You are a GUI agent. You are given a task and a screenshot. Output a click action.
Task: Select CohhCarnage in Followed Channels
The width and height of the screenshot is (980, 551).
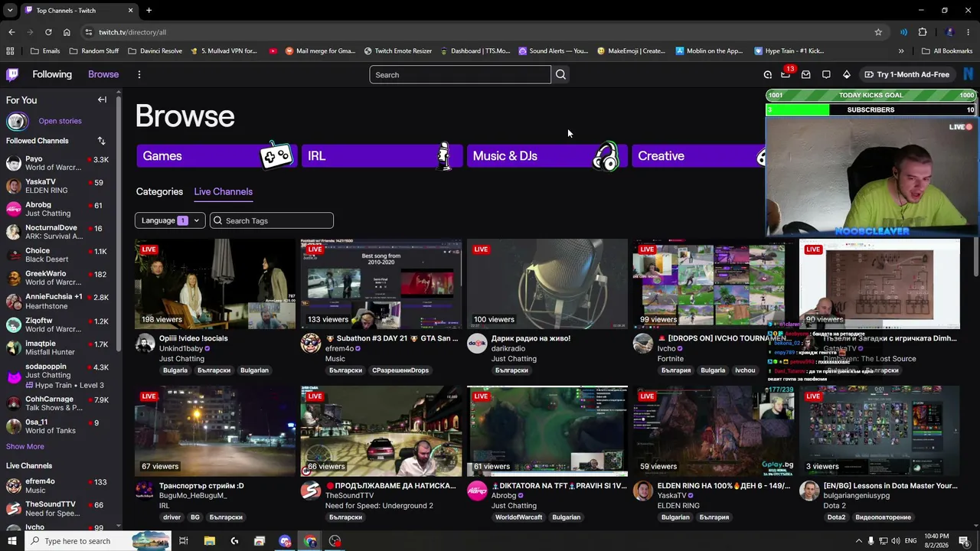(x=58, y=403)
